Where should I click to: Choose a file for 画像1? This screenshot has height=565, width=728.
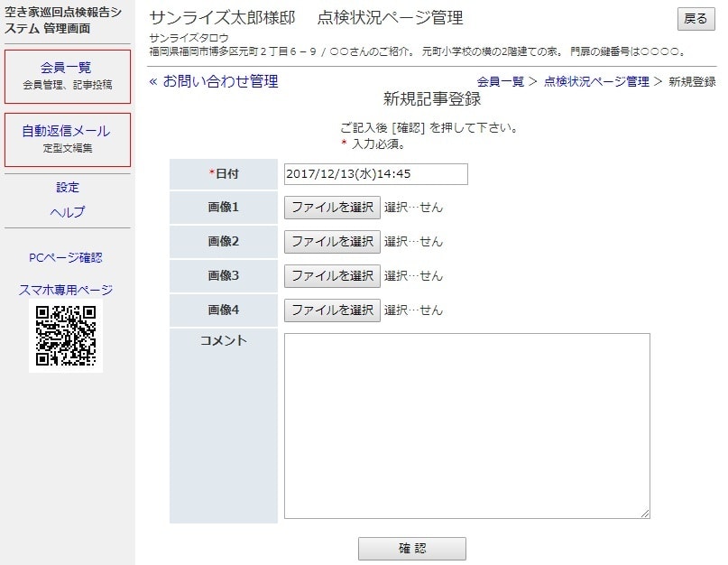coord(332,208)
